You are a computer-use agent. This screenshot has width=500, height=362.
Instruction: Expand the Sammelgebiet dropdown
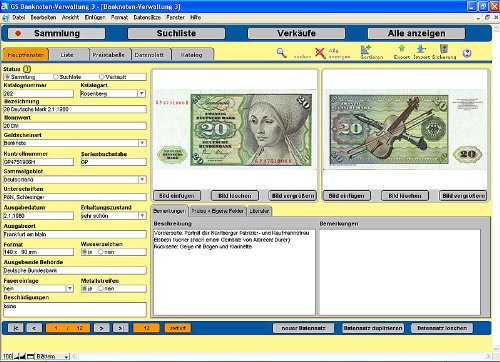point(142,180)
